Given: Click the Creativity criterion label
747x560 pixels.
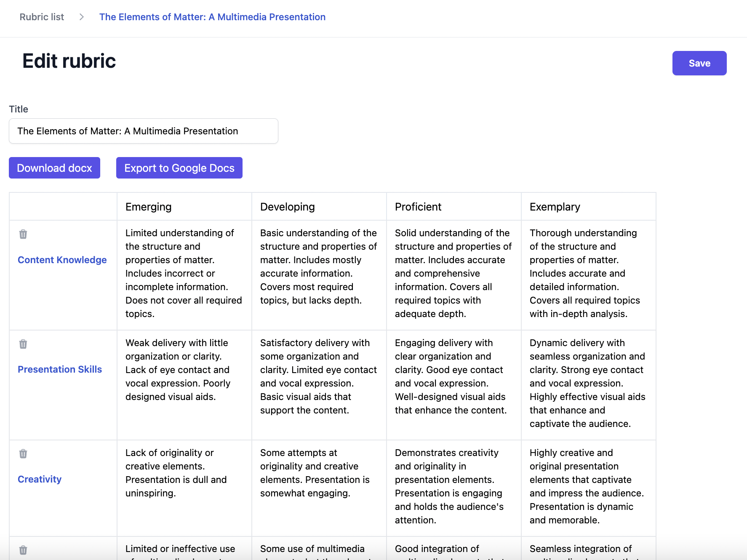Looking at the screenshot, I should pos(39,479).
